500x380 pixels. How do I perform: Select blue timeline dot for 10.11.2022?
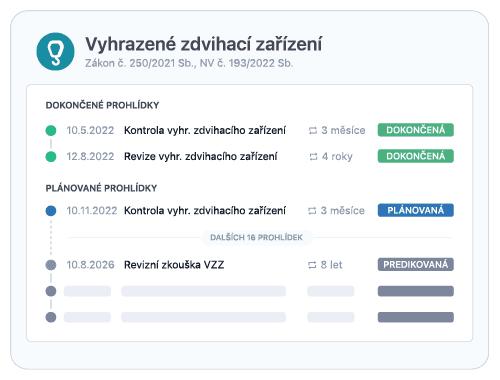pyautogui.click(x=51, y=211)
